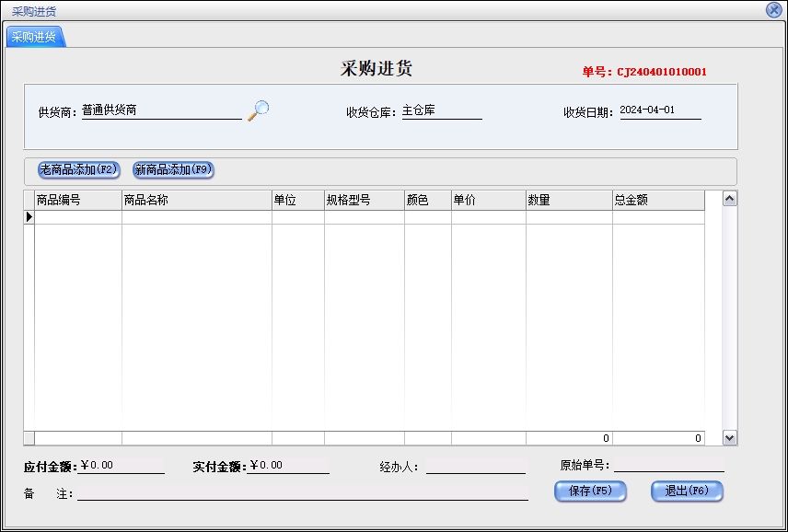The image size is (788, 532).
Task: Click 老商品添加(F2) button
Action: pos(79,170)
